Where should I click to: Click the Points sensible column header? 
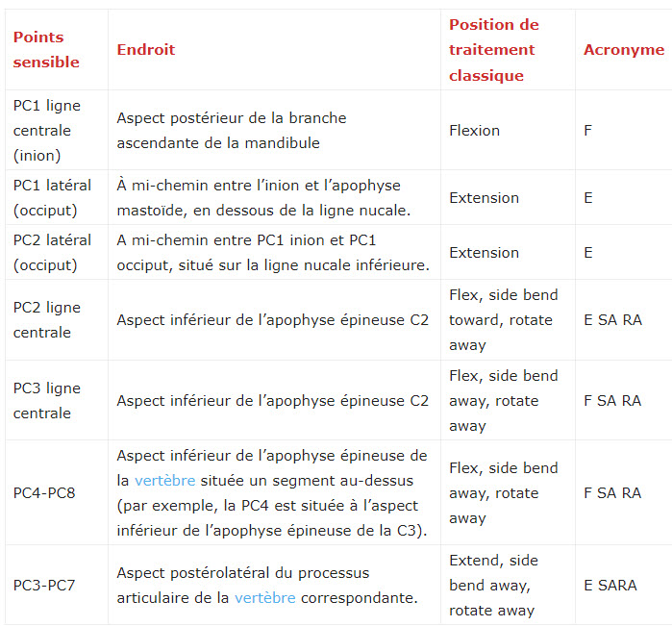pos(46,50)
